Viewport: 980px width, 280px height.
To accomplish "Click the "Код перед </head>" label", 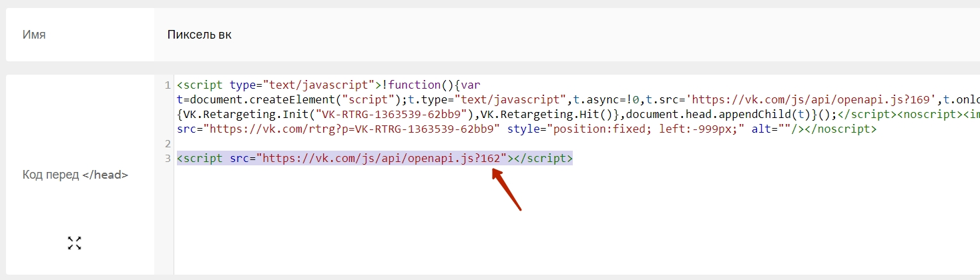I will click(x=75, y=175).
